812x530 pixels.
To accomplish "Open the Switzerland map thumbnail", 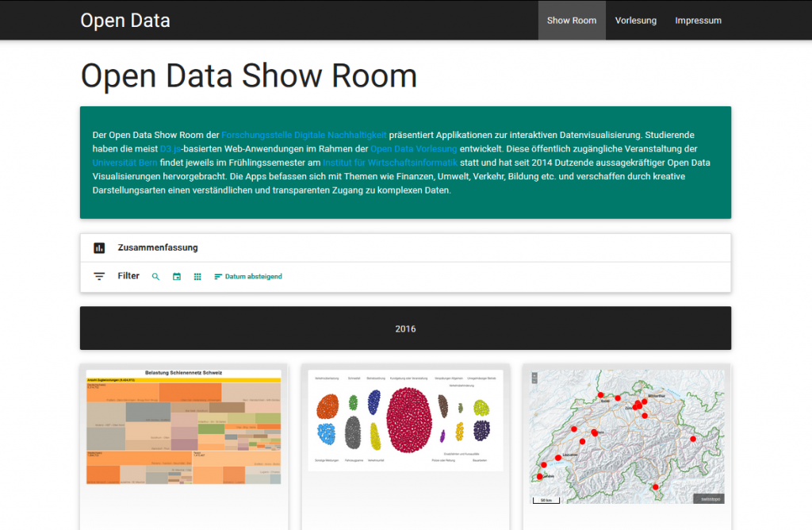I will (626, 436).
